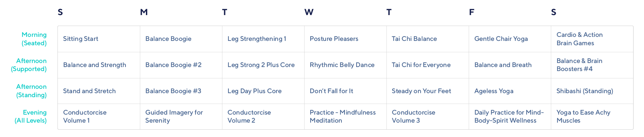Image resolution: width=644 pixels, height=137 pixels.
Task: Select Practice - Mindfulness Meditation
Action: point(342,117)
